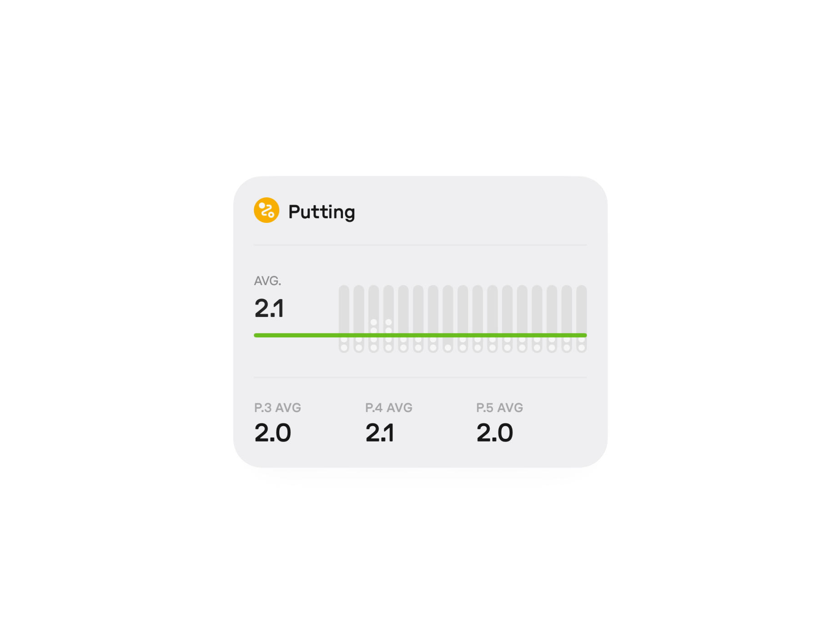The image size is (839, 644).
Task: Click bottom dot of the first bar
Action: 344,348
